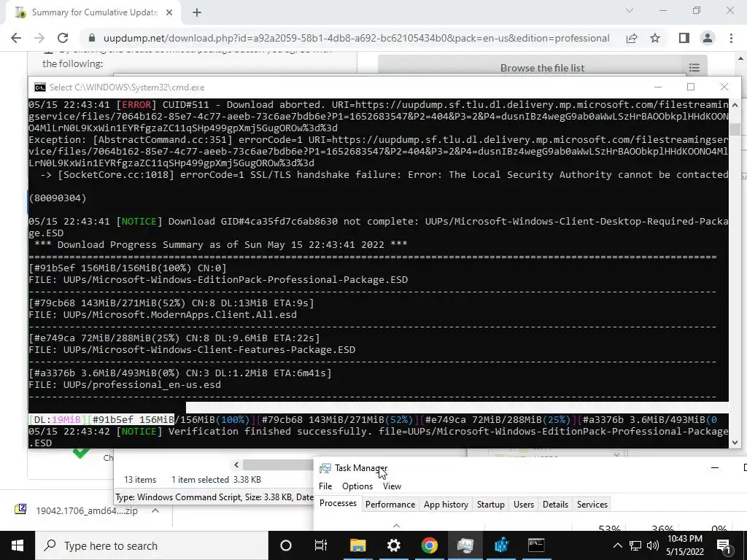Click Type here to search box
The width and height of the screenshot is (747, 560).
[152, 545]
